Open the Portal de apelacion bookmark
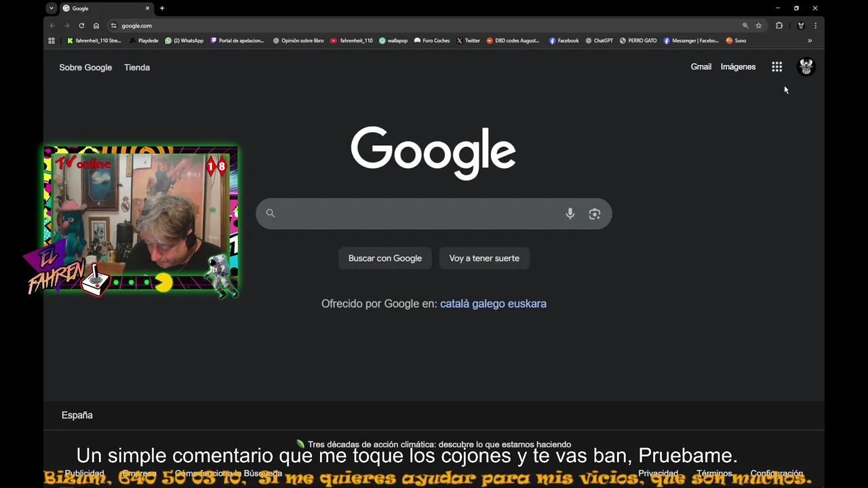868x488 pixels. coord(237,41)
